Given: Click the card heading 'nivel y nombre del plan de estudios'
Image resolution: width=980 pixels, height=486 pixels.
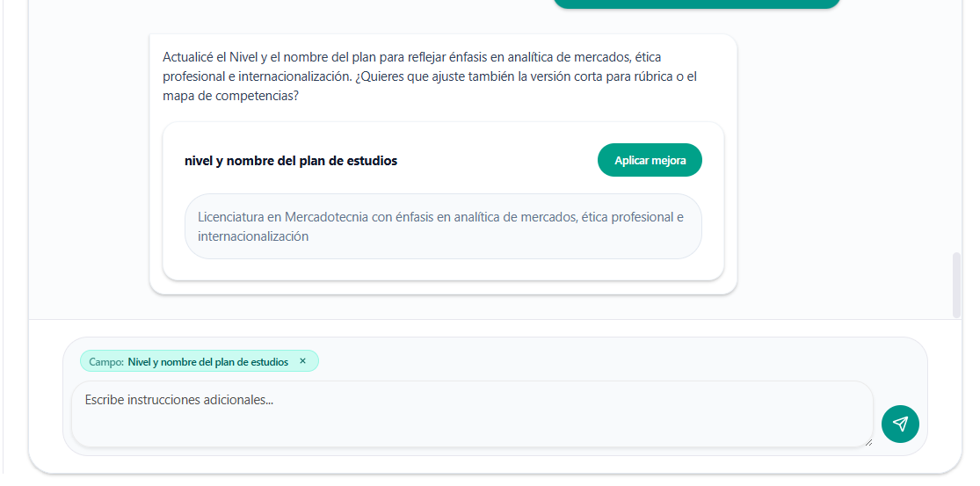Looking at the screenshot, I should [x=291, y=161].
